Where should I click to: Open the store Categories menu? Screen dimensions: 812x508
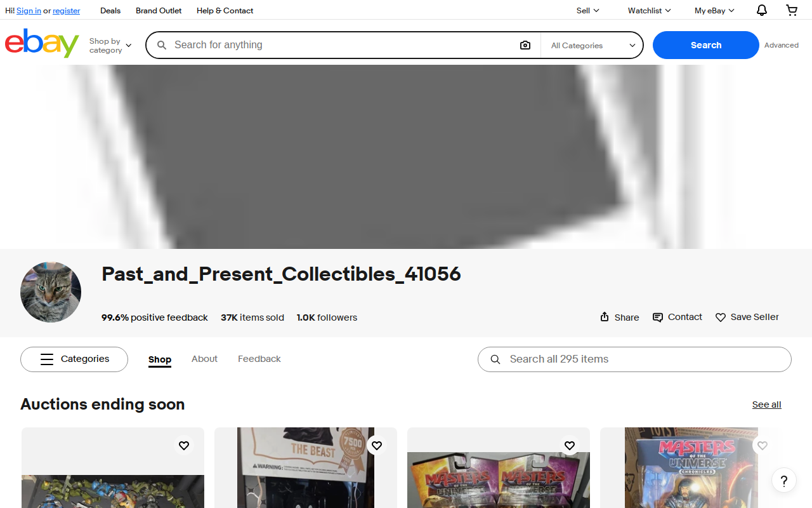tap(74, 359)
